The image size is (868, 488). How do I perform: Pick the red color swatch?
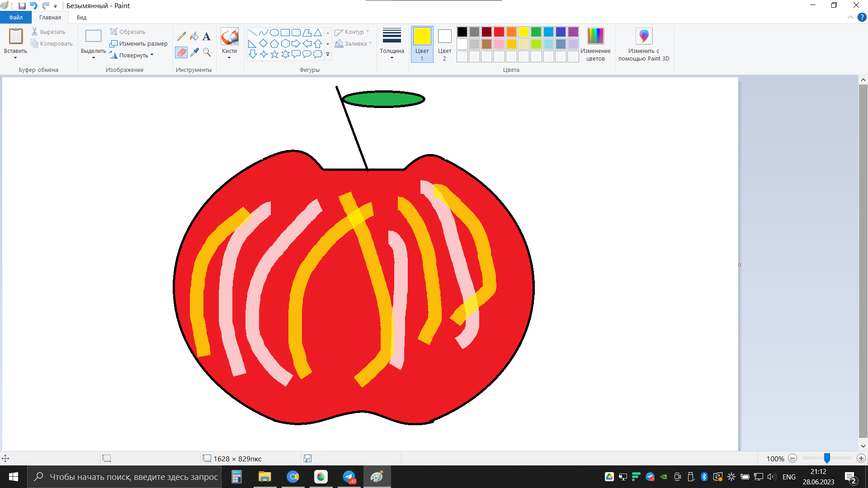tap(499, 32)
